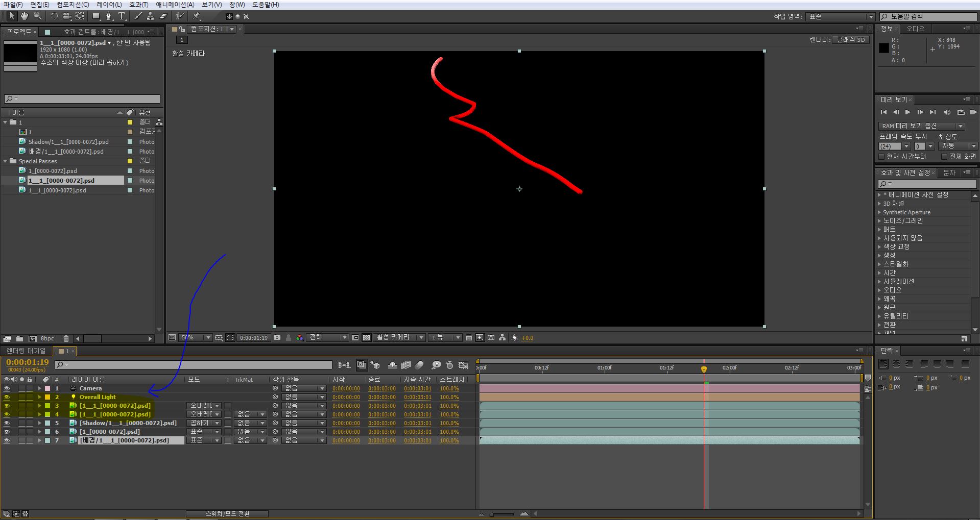Click the RAM preview button

pos(973,112)
